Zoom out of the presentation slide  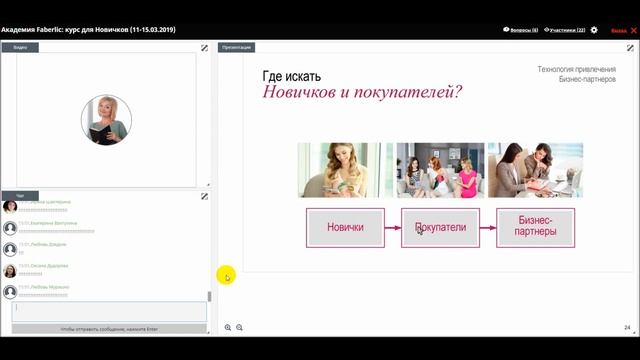click(240, 327)
